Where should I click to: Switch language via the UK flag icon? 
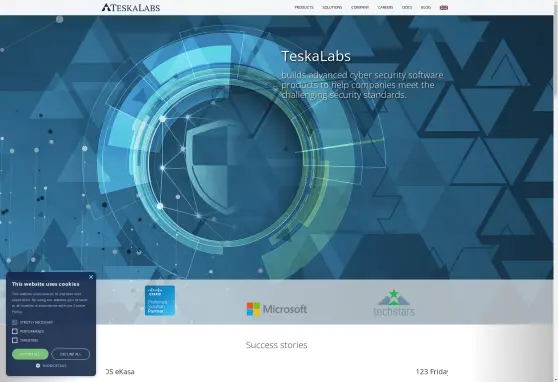(444, 7)
